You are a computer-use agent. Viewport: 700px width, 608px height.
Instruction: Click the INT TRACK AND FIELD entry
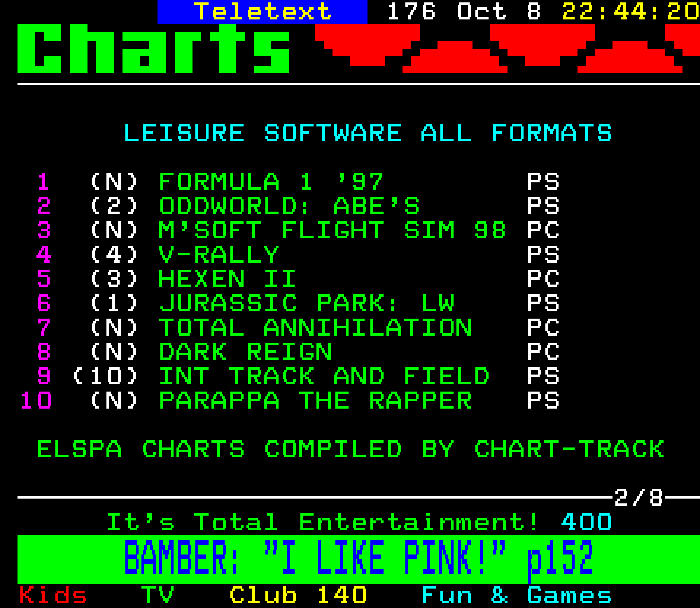[x=324, y=376]
